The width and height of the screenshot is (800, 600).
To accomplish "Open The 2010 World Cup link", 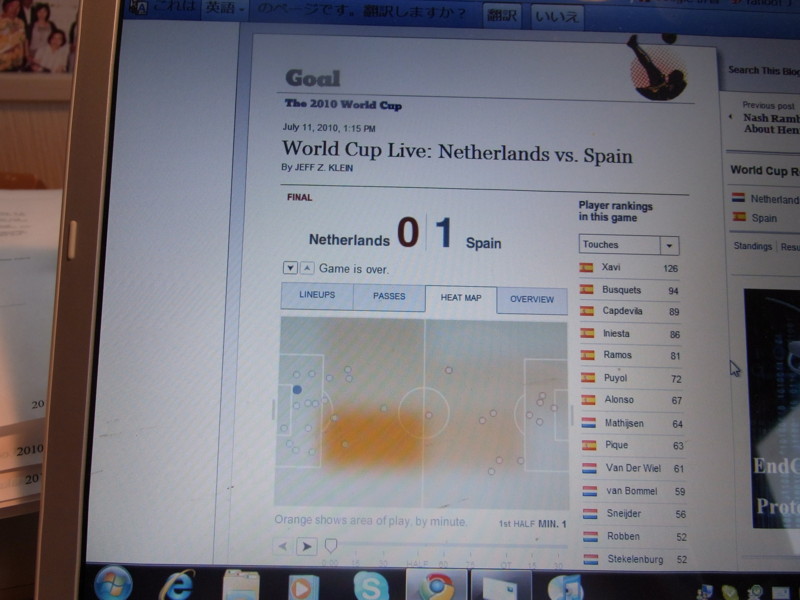I will (x=343, y=104).
